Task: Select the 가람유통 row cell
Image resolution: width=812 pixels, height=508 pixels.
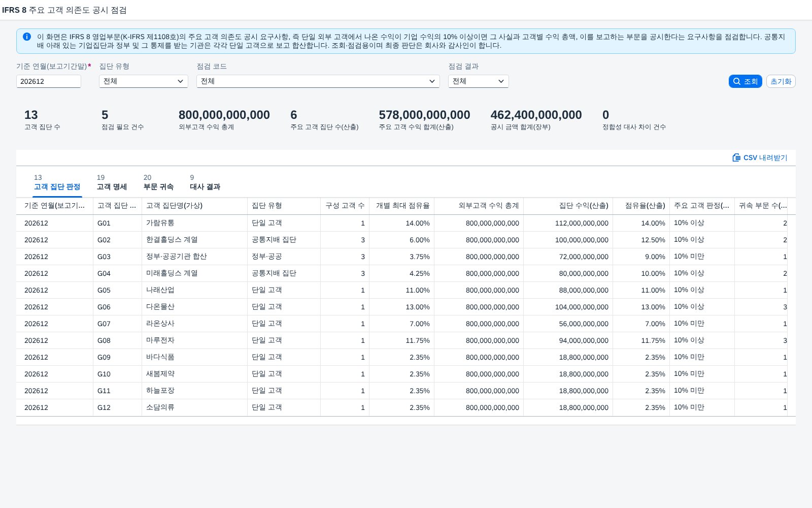Action: [194, 223]
